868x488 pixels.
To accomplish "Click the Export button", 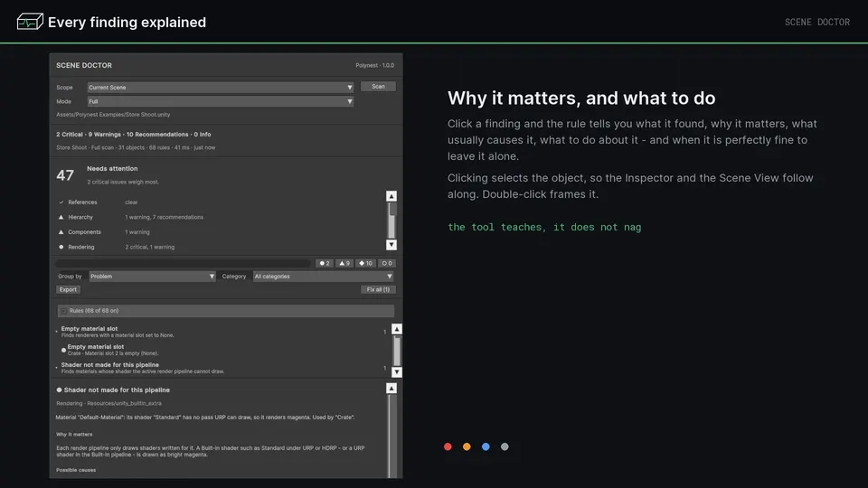I will [x=68, y=289].
